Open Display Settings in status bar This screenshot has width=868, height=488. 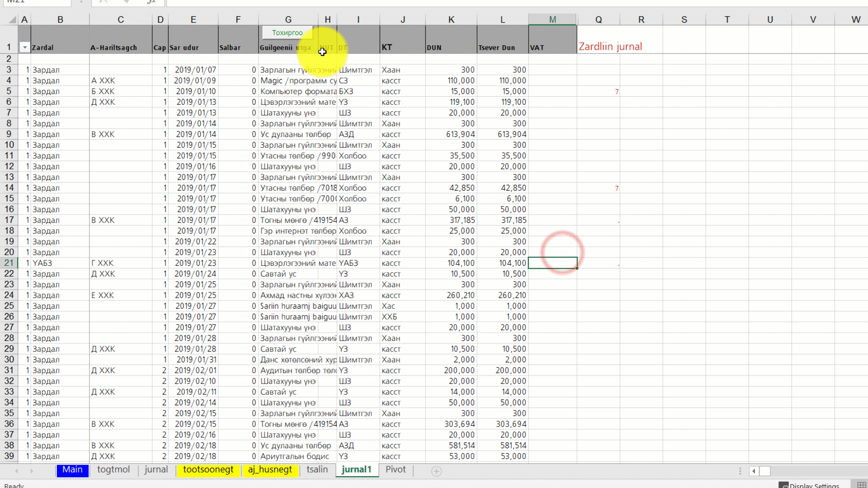[x=809, y=485]
